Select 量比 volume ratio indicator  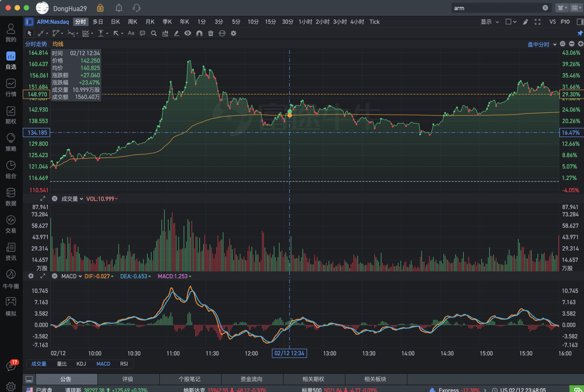[62, 364]
